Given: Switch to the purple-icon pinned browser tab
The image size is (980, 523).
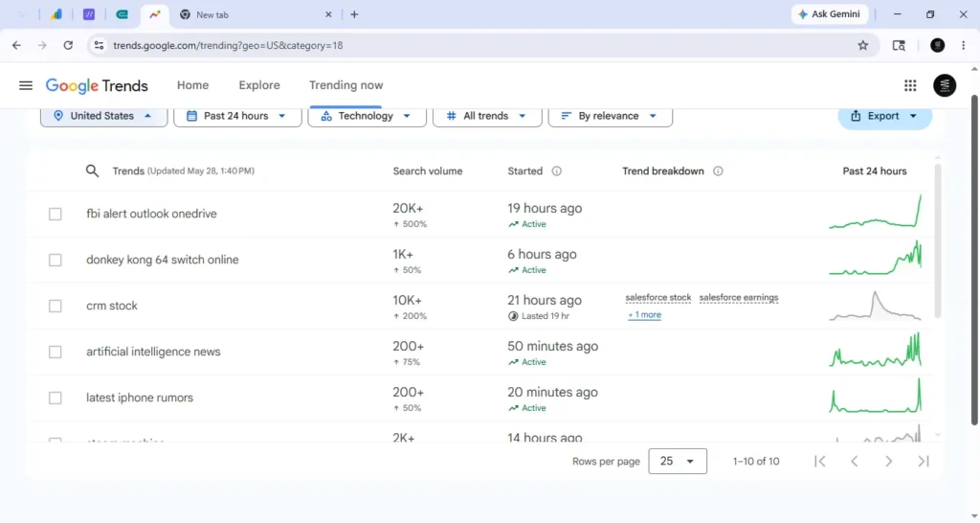Looking at the screenshot, I should (x=89, y=14).
